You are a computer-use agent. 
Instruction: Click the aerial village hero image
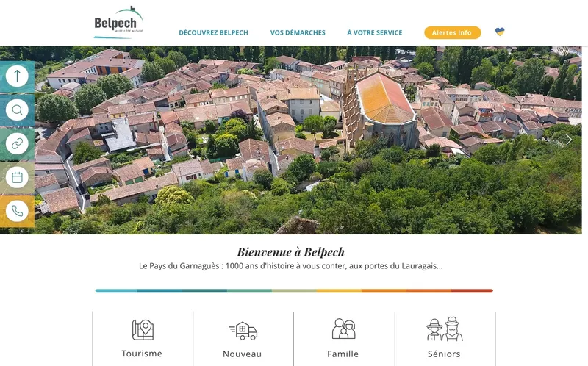click(x=291, y=140)
